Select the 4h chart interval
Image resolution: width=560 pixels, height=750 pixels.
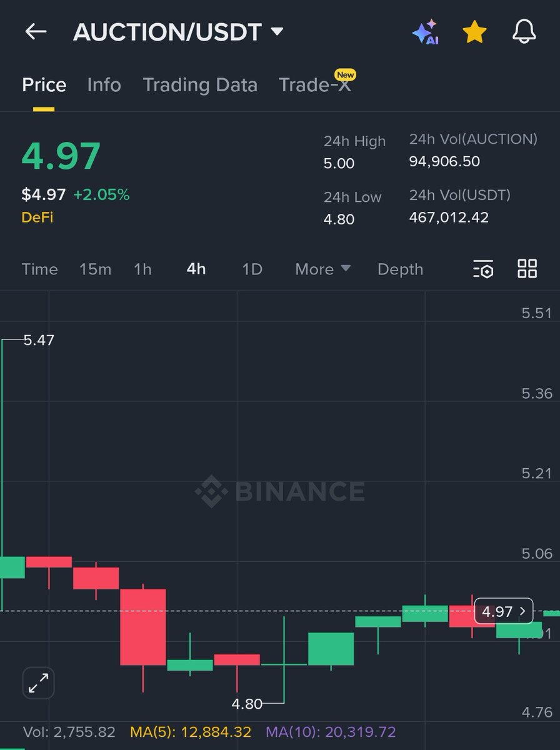pyautogui.click(x=196, y=269)
